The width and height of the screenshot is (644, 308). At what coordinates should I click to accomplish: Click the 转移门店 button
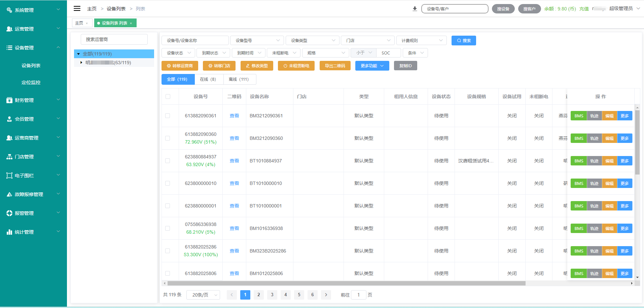(x=219, y=66)
